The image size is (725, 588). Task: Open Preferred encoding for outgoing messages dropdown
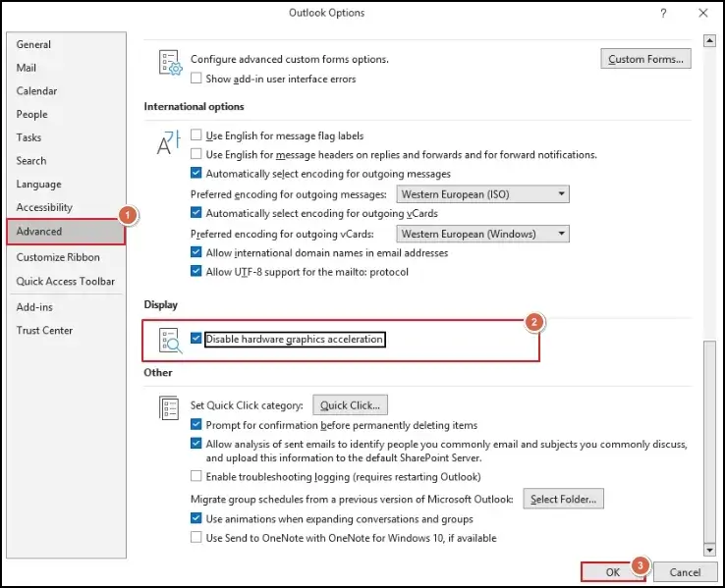[x=482, y=194]
